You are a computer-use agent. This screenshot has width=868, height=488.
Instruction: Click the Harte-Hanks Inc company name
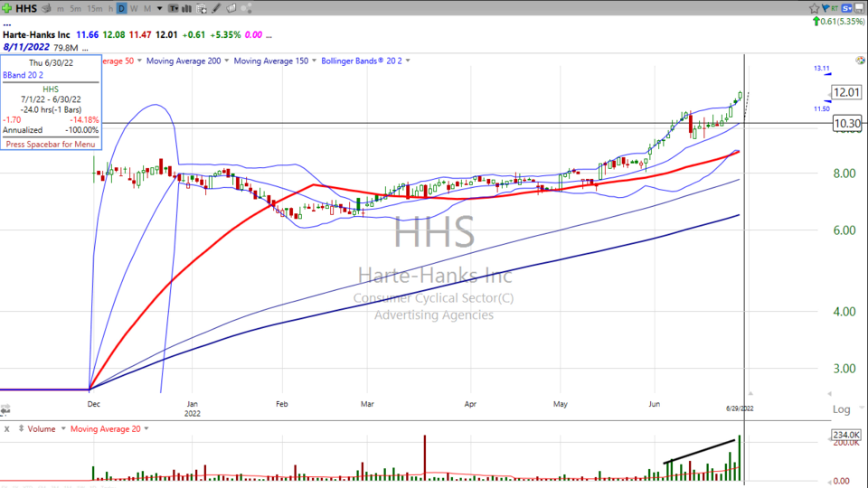(36, 35)
